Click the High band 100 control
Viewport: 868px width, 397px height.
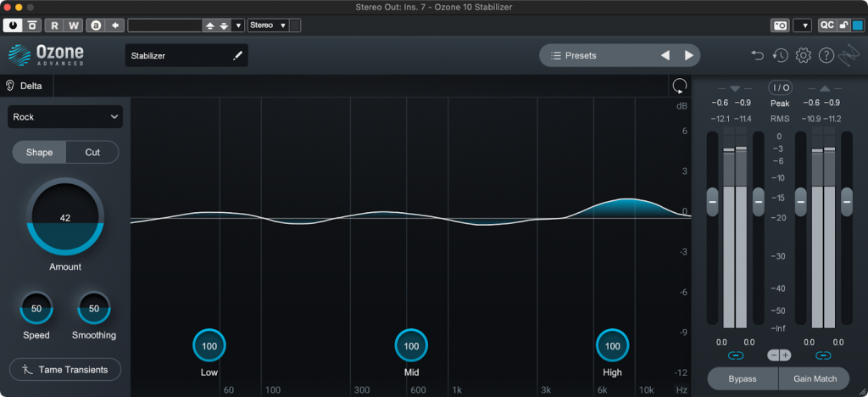click(613, 346)
